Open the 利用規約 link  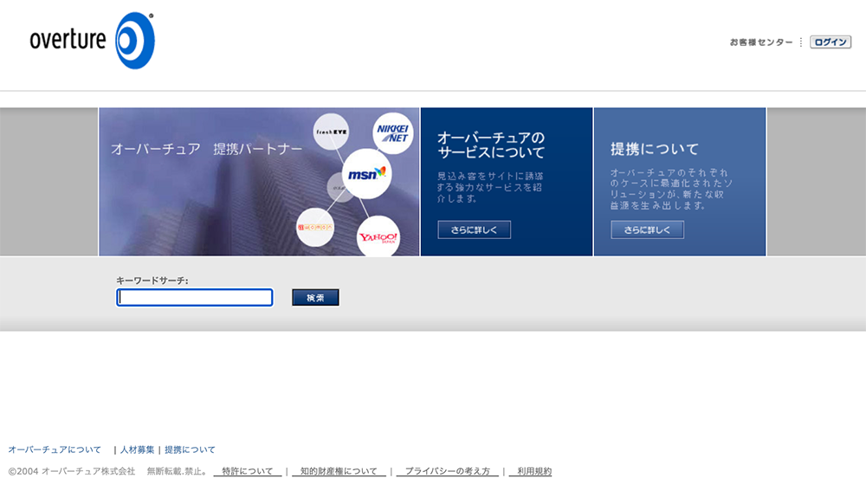tap(531, 471)
